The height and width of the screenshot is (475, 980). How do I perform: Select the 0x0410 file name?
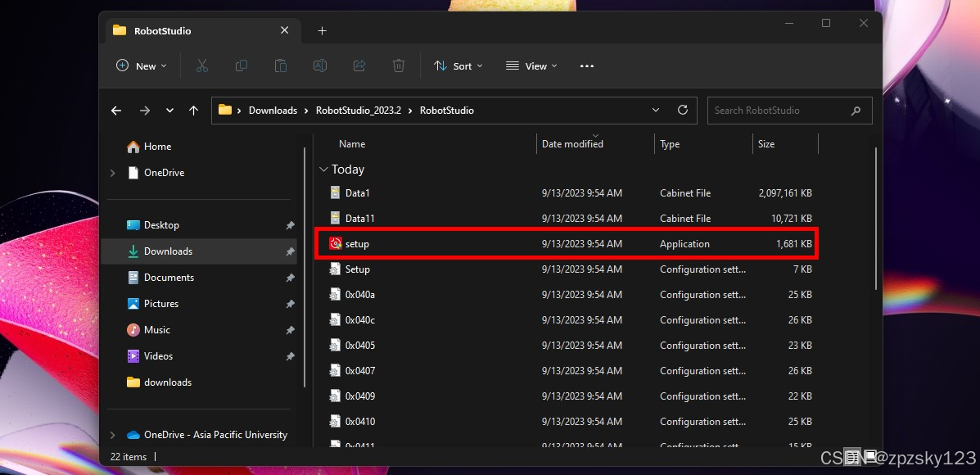point(360,422)
